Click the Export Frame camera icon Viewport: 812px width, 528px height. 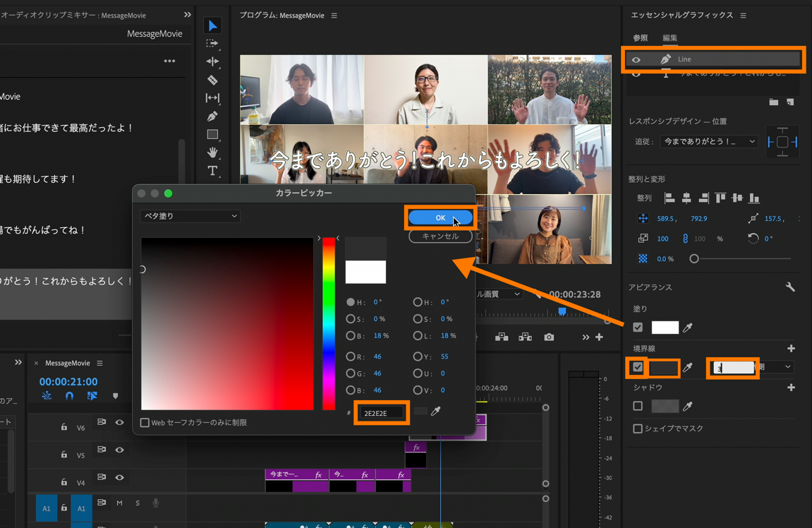click(x=549, y=337)
